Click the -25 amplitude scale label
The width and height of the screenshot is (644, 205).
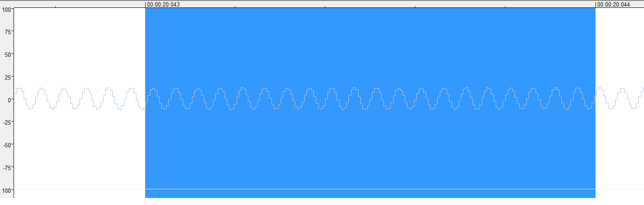[x=7, y=122]
